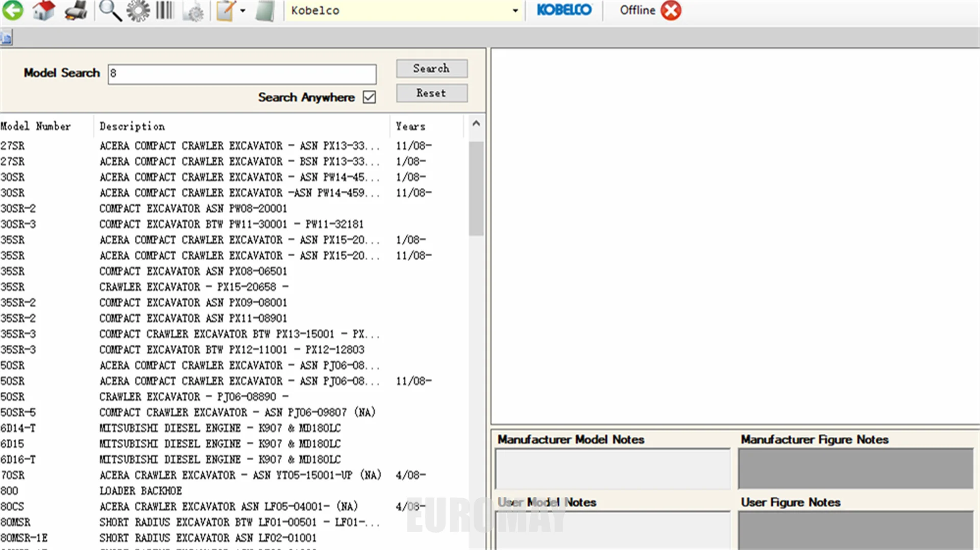Select the 30SR-3 Compact Excavator BTW PW11-30001 row
980x550 pixels.
(x=234, y=224)
